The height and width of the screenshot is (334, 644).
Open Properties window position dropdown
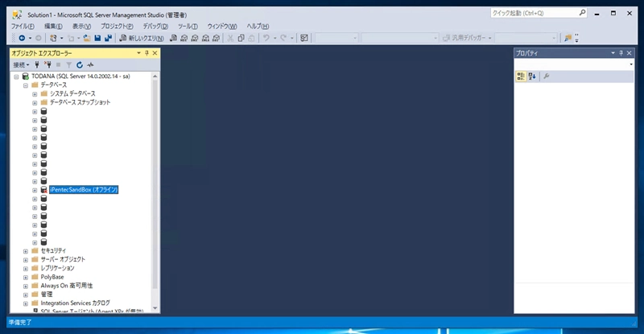613,53
